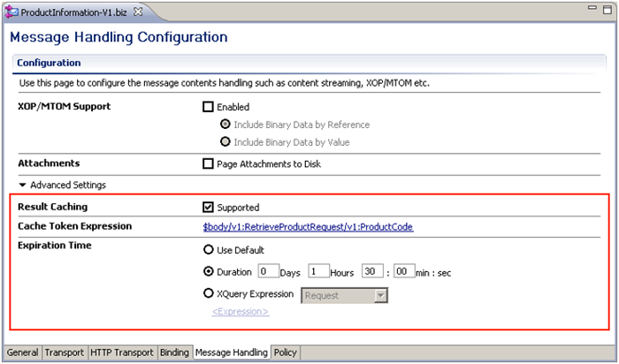Click the ProductInformation-V1.biz file icon
Image resolution: width=619 pixels, height=364 pixels.
(x=11, y=10)
